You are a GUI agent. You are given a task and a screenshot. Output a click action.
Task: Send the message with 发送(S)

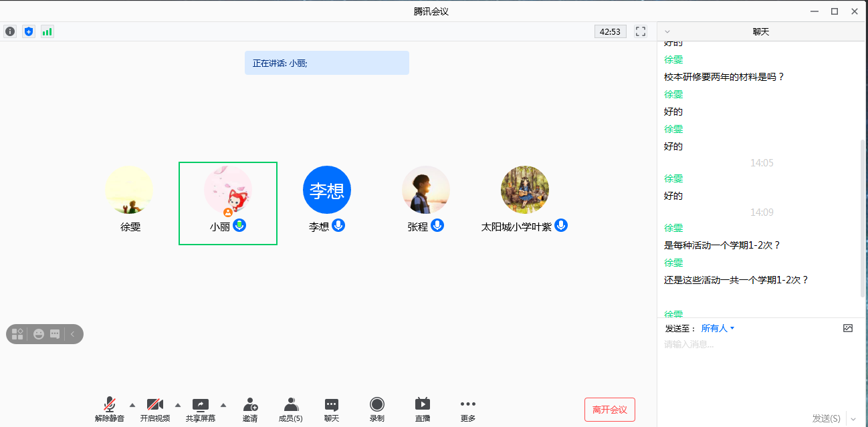[x=827, y=418]
